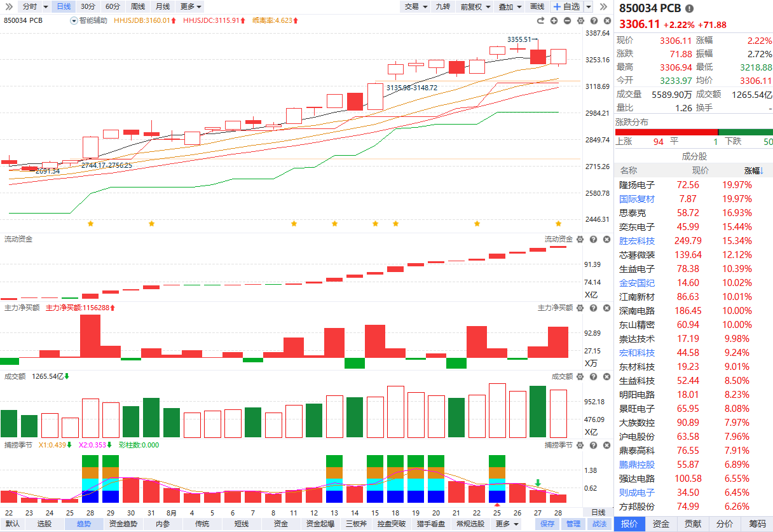Viewport: 773px width, 532px height.
Task: Open the 交易 dropdown menu
Action: click(x=415, y=6)
